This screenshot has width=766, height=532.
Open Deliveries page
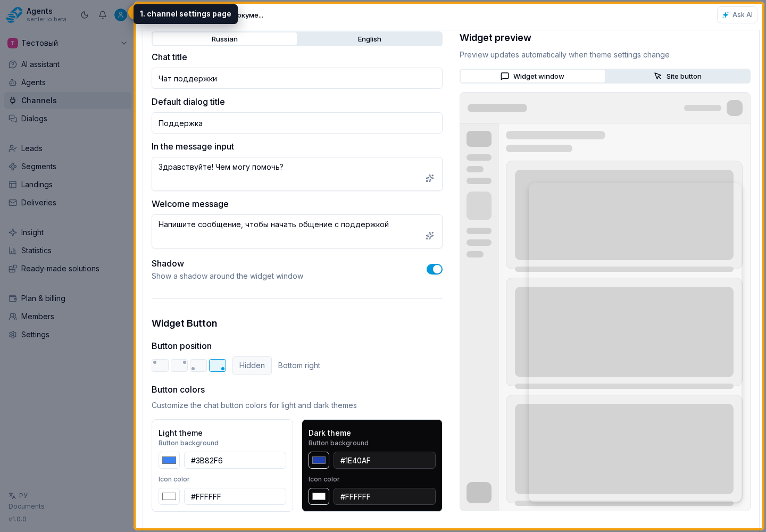pyautogui.click(x=68, y=203)
